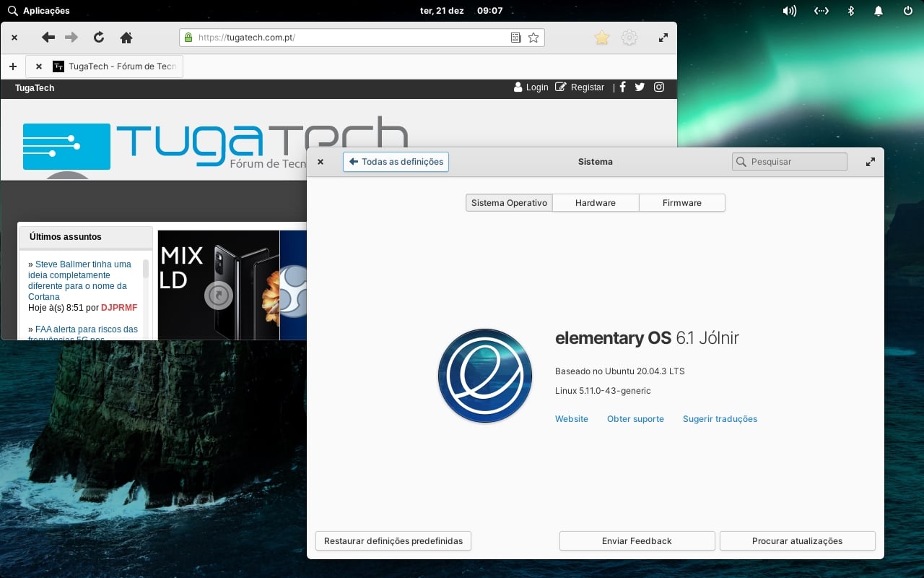Open Aplicações menu in top panel
924x578 pixels.
[x=39, y=11]
